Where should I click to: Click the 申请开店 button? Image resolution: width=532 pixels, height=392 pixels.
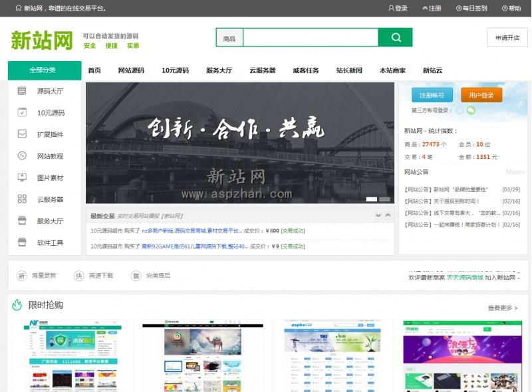click(507, 38)
